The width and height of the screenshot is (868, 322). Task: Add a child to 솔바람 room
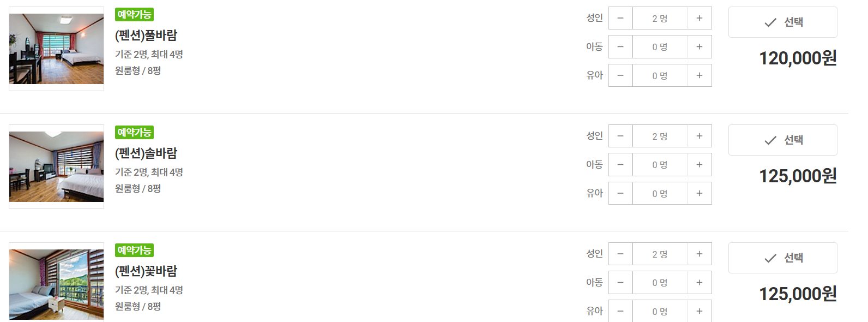tap(700, 165)
